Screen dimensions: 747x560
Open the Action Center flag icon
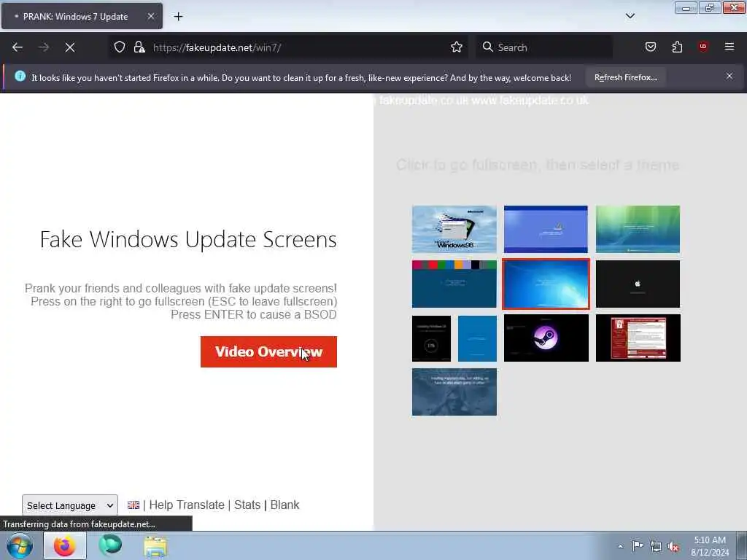click(638, 546)
